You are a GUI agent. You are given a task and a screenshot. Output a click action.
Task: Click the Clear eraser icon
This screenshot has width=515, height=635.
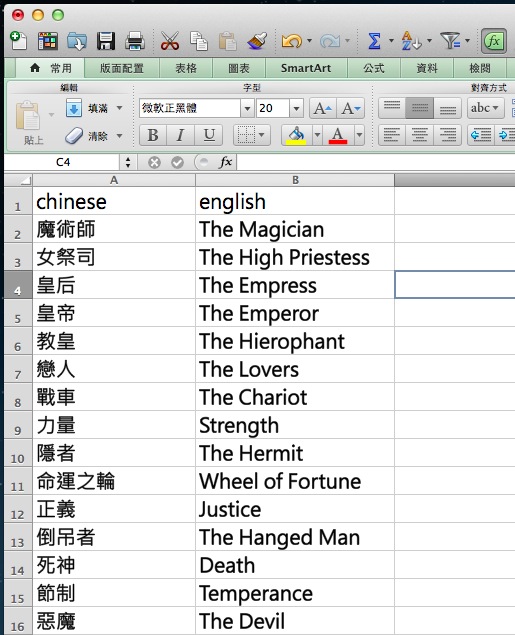click(74, 136)
